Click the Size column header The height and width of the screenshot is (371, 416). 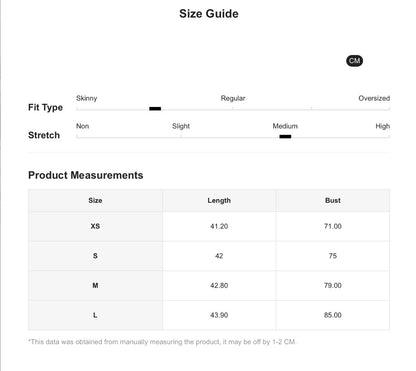(x=95, y=200)
